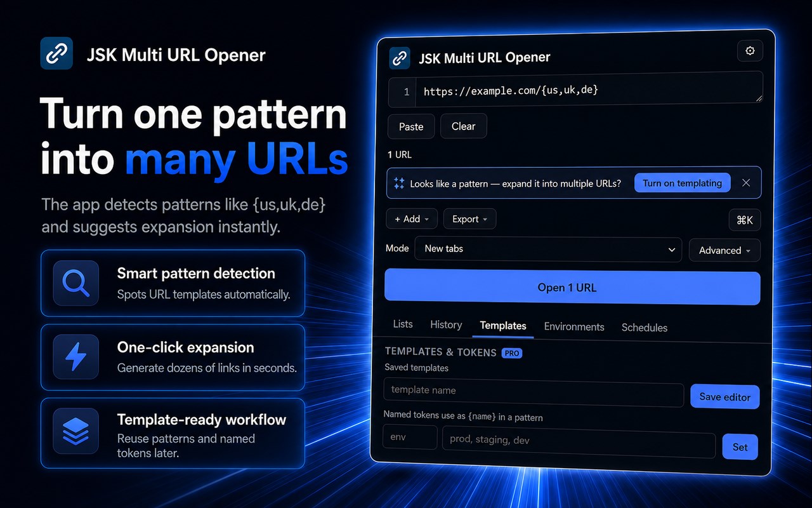Expand the Advanced options dropdown
The height and width of the screenshot is (508, 812).
point(724,251)
